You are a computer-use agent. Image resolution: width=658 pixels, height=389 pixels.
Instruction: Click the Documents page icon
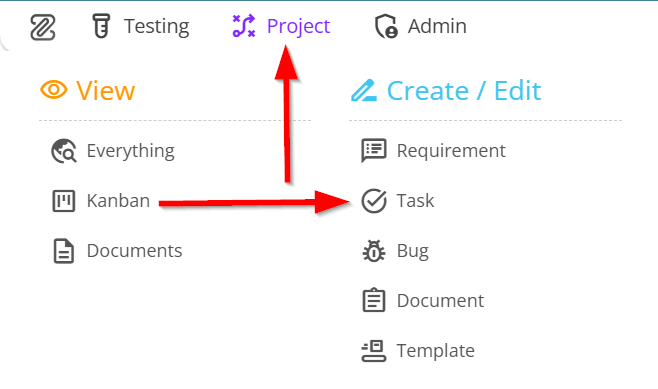64,251
